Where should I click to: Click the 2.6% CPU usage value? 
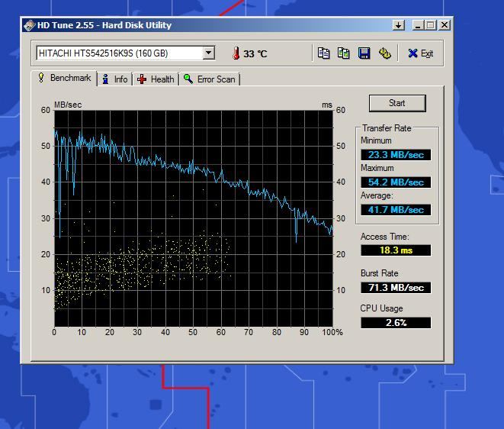(x=396, y=322)
